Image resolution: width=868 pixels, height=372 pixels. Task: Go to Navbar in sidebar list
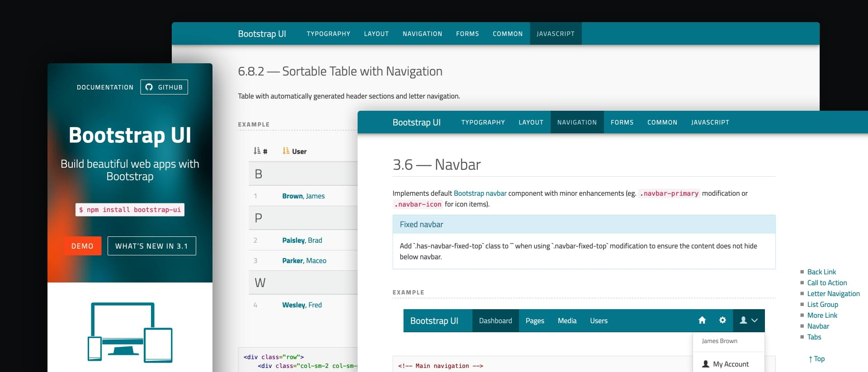point(818,326)
